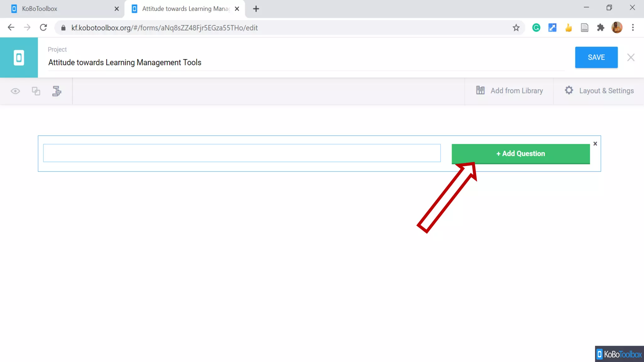Open the cascading select hierarchy icon
This screenshot has width=644, height=362.
57,91
